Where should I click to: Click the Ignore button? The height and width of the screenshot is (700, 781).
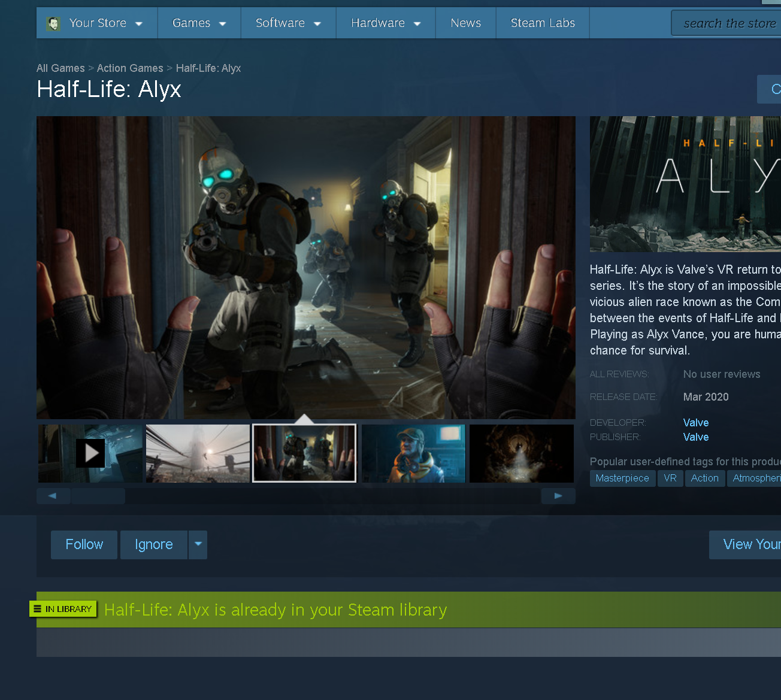[154, 544]
